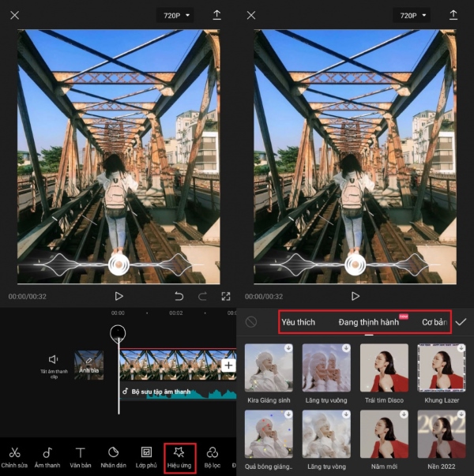
Task: Select the Văn bản text tool
Action: coord(80,456)
